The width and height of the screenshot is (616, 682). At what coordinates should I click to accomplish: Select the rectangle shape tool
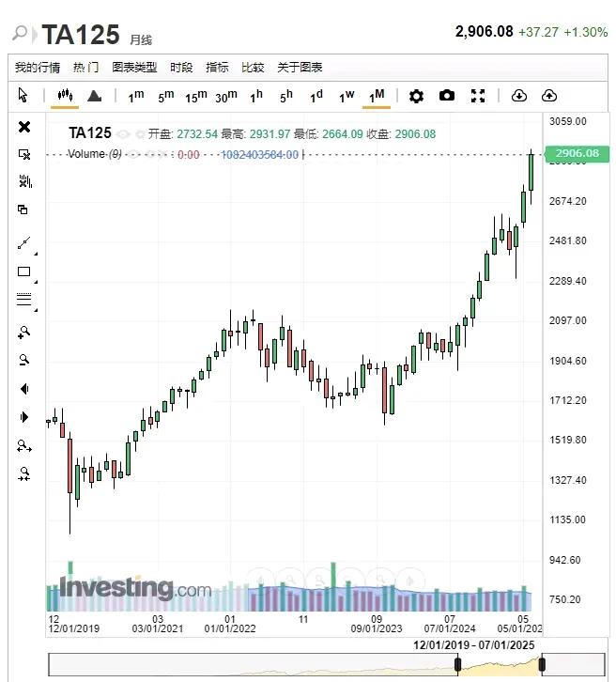click(23, 271)
